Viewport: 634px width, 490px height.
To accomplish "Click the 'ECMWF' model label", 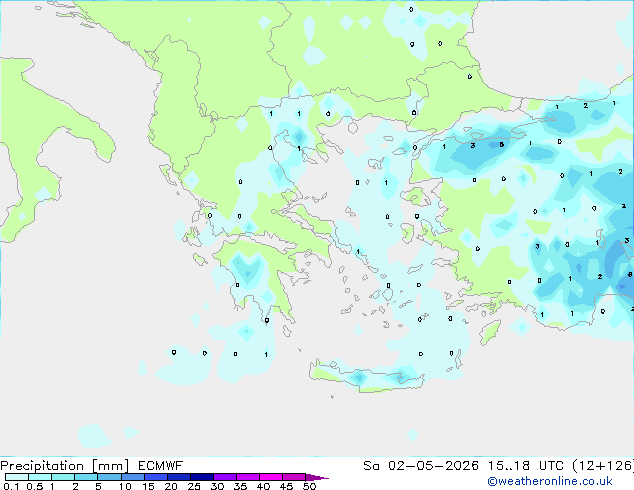I will point(161,466).
